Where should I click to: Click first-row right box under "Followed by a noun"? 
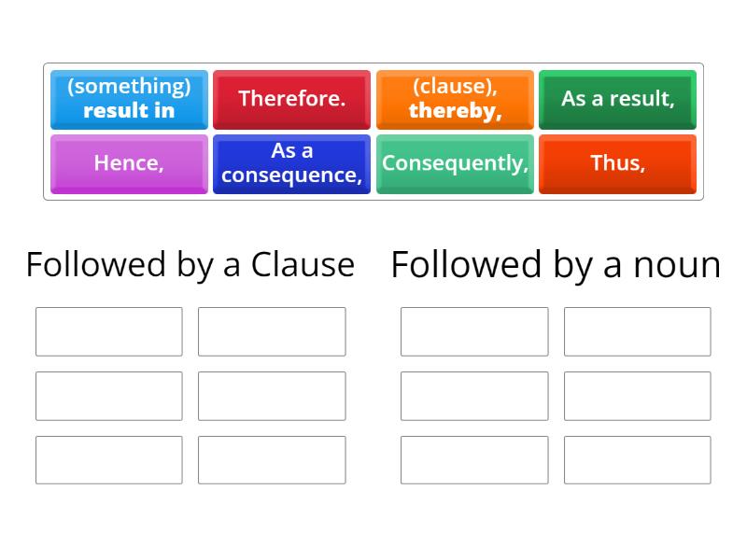point(637,331)
